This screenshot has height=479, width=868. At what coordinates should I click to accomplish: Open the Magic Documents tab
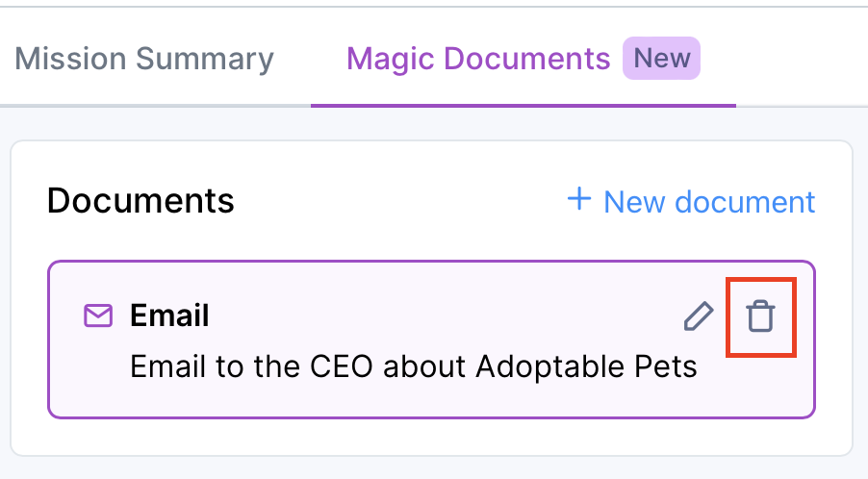tap(478, 59)
